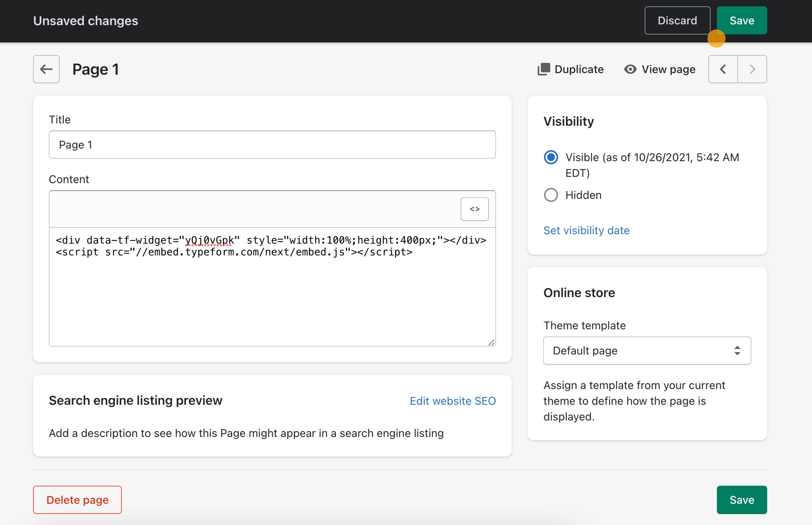
Task: Focus the Title input field
Action: coord(272,145)
